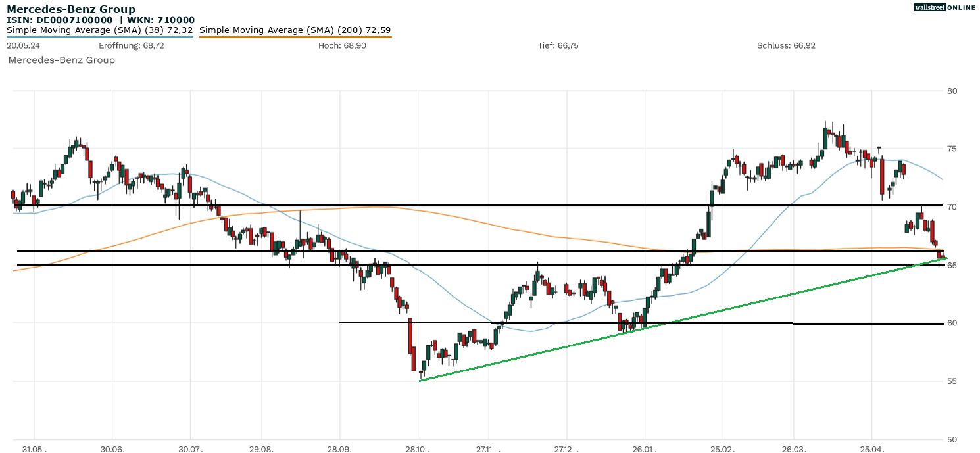Open the bold Mercedes-Benz Group title
The image size is (980, 453).
(x=71, y=9)
